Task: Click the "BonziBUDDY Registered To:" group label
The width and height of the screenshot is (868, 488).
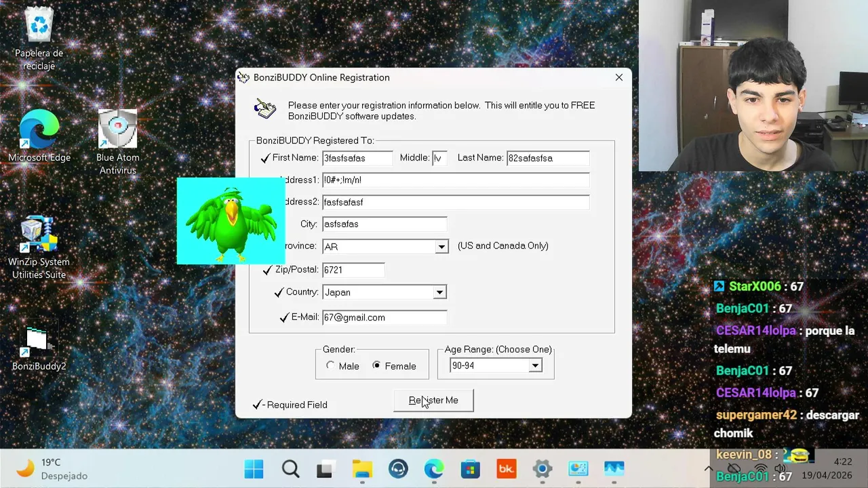Action: coord(315,140)
